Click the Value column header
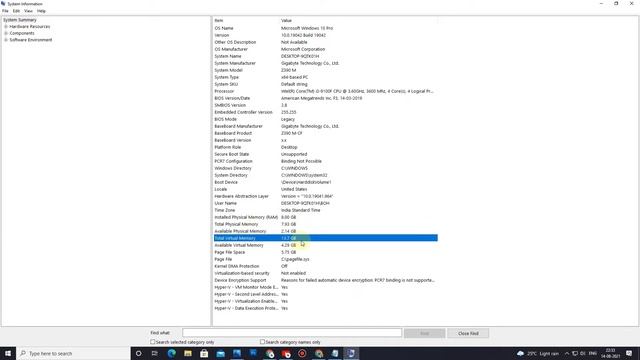This screenshot has width=640, height=360. pos(358,20)
